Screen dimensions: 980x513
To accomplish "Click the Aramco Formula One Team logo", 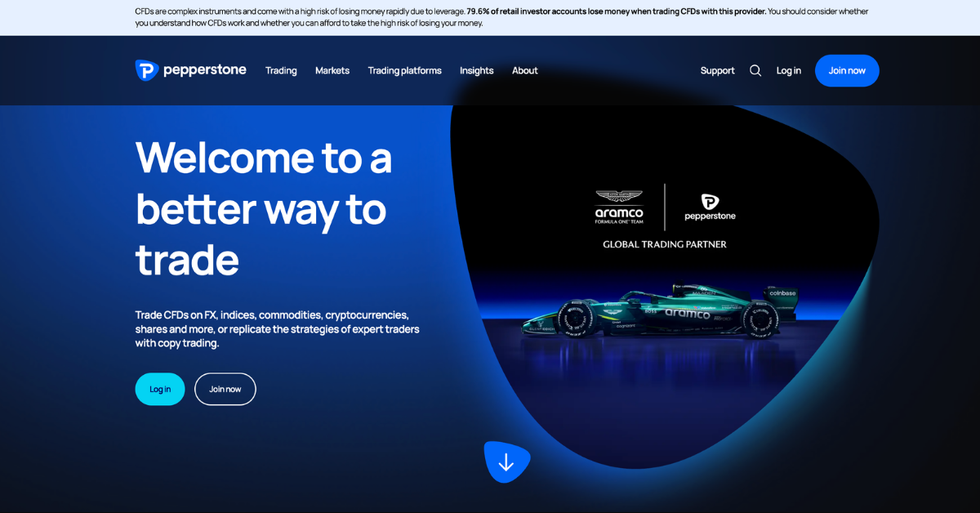I will (619, 207).
